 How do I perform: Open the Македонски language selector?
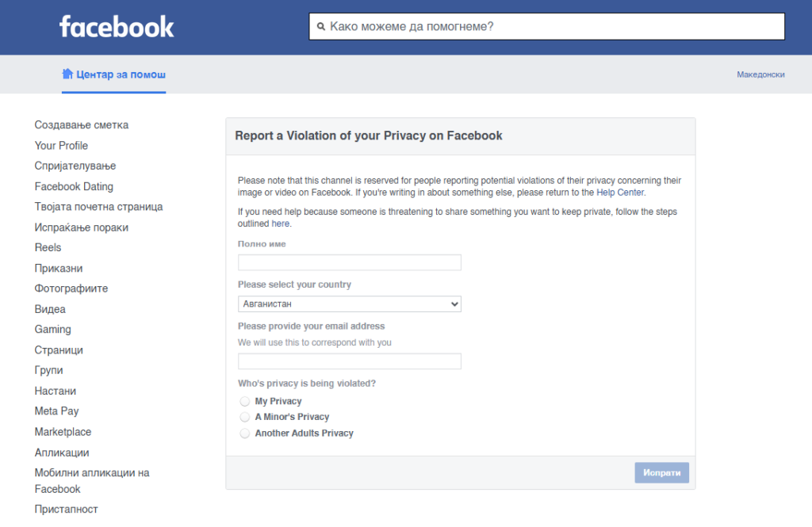pos(760,74)
